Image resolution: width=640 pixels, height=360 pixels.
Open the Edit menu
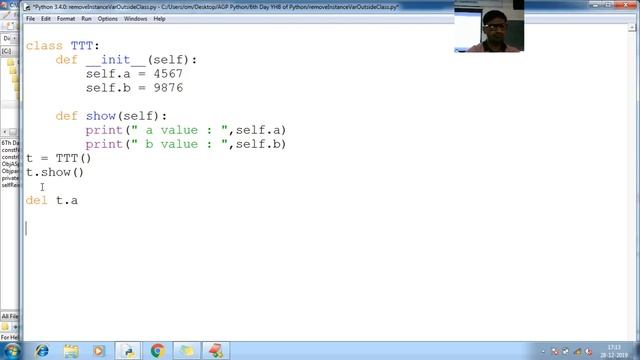[x=46, y=19]
